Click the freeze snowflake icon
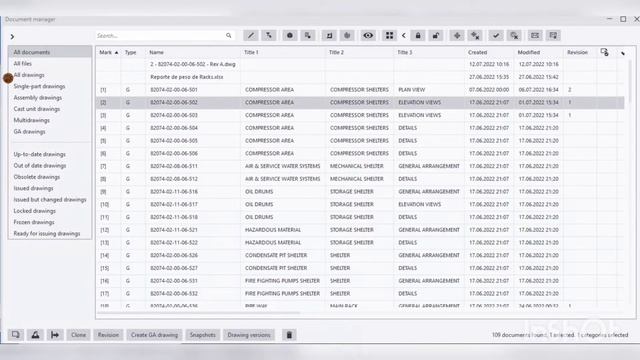 click(x=457, y=36)
